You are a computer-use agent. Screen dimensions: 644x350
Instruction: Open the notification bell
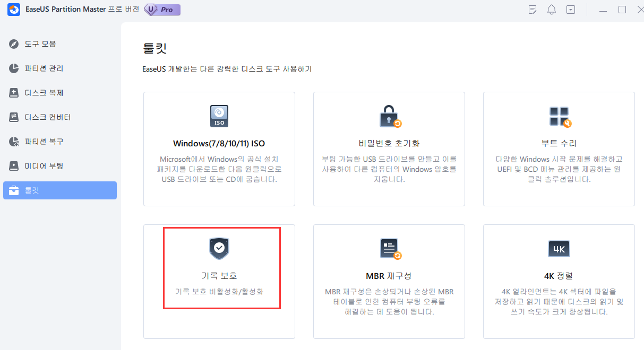(551, 10)
